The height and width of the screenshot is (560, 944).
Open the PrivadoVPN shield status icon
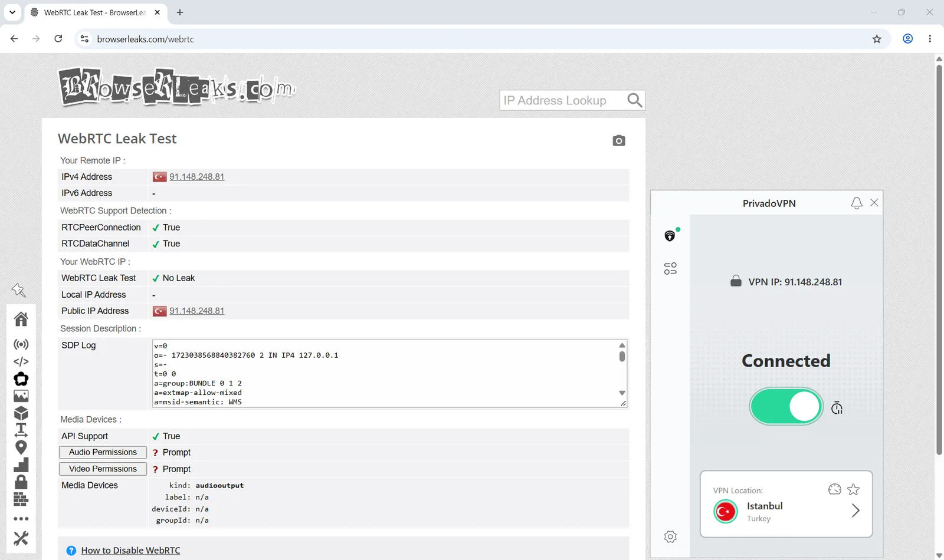[671, 235]
